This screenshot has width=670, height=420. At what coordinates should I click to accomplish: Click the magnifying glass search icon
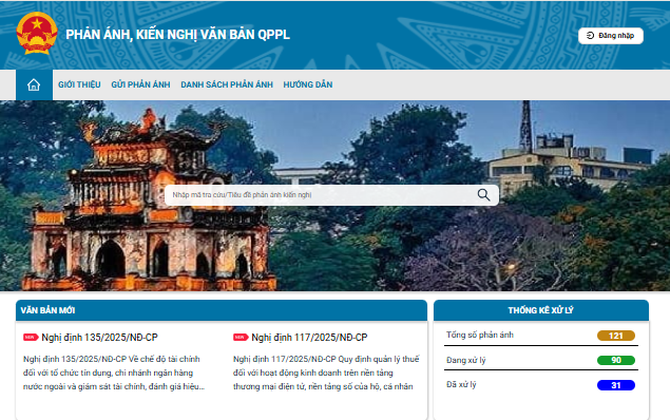click(x=484, y=195)
